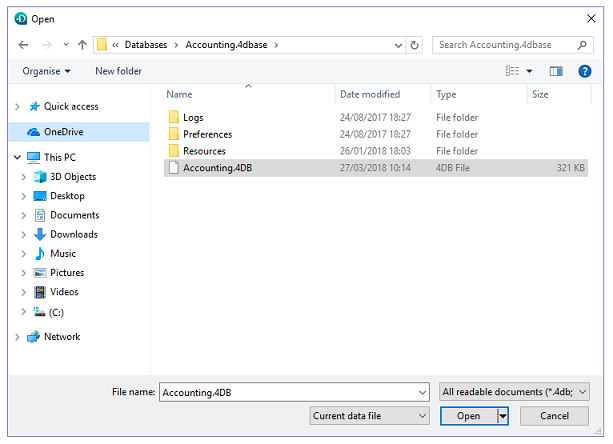Click the Documents icon in the sidebar

pyautogui.click(x=40, y=215)
